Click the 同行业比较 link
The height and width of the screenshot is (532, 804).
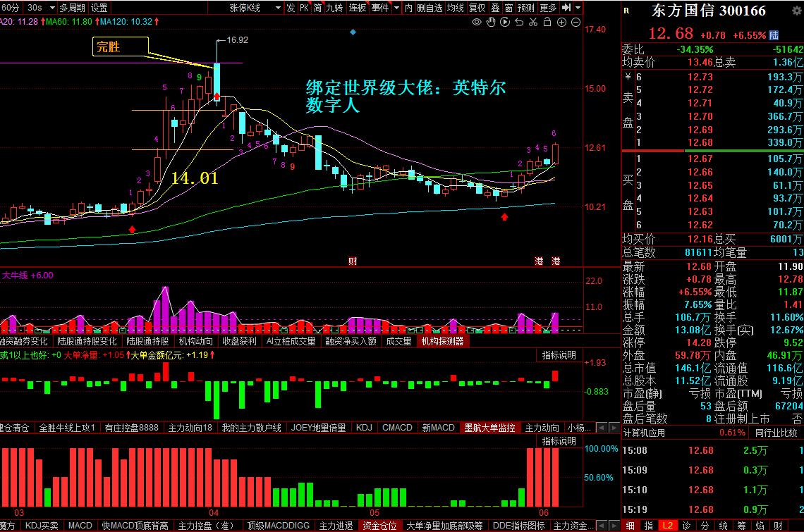pyautogui.click(x=776, y=433)
